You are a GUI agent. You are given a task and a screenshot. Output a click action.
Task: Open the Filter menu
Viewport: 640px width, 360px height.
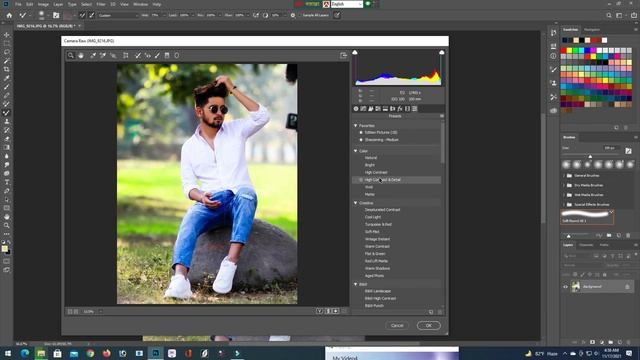pos(101,4)
